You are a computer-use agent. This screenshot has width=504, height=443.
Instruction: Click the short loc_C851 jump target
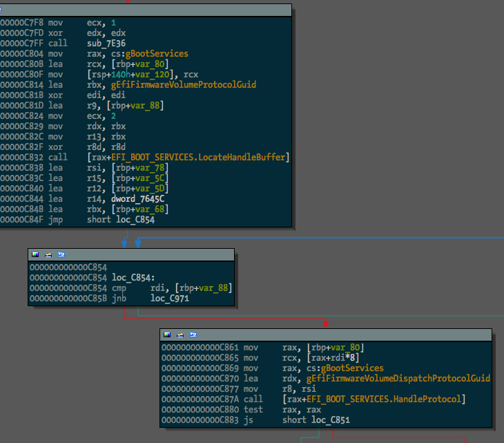pyautogui.click(x=316, y=420)
